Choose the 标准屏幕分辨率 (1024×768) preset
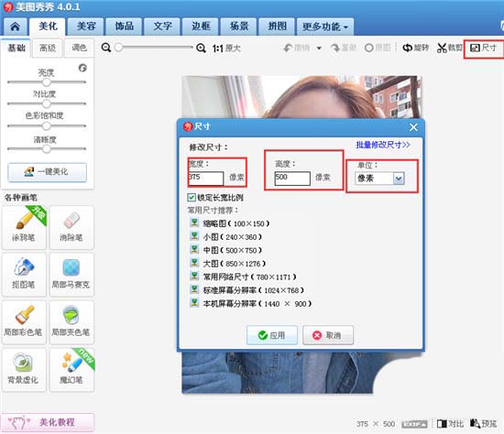 (247, 290)
